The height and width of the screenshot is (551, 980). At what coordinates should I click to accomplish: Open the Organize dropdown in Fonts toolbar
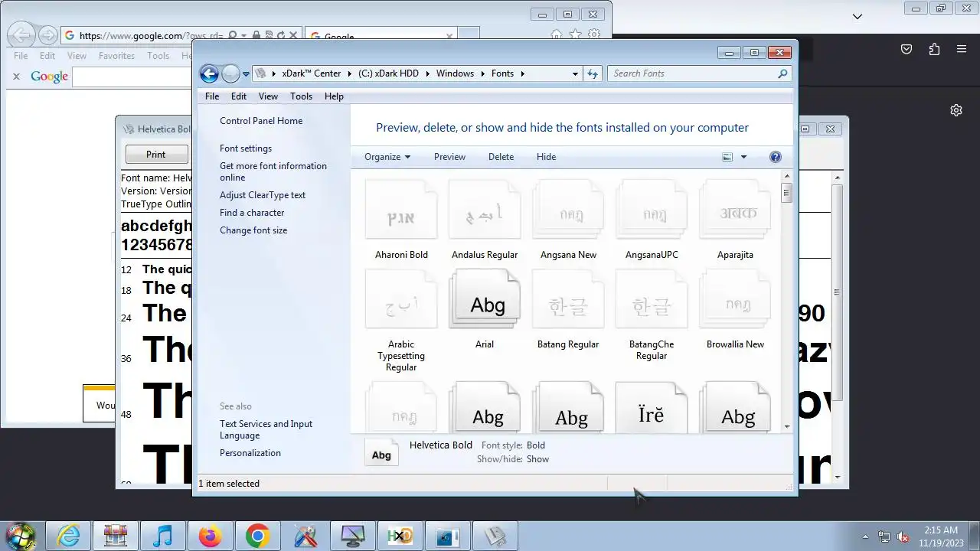coord(387,157)
